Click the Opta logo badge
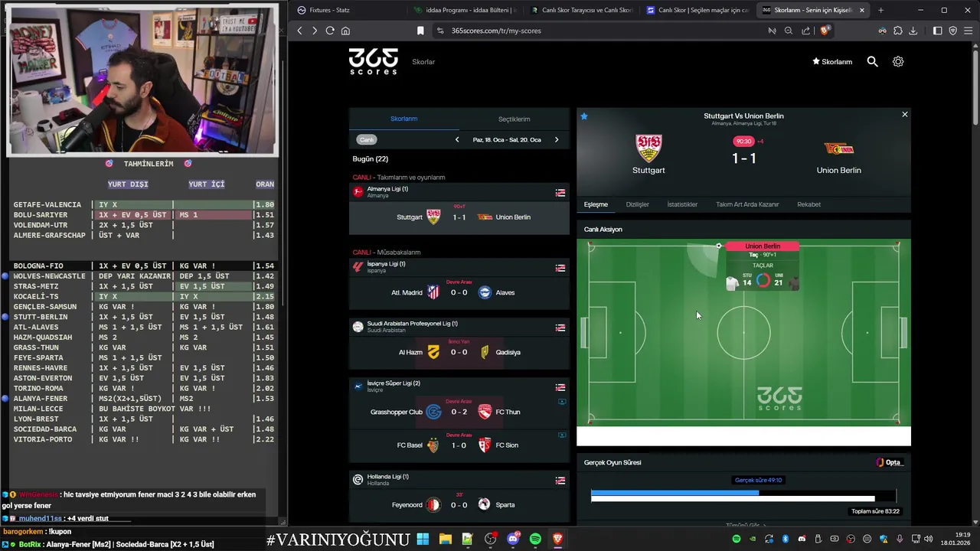 890,462
